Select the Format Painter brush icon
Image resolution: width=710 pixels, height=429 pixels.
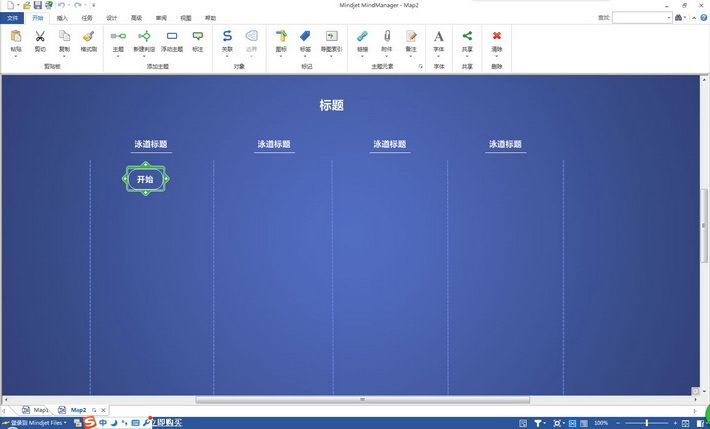pos(88,36)
